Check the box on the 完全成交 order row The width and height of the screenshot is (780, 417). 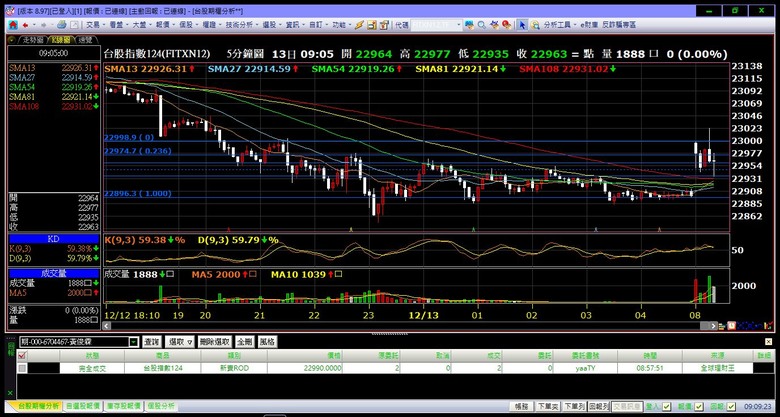point(22,368)
